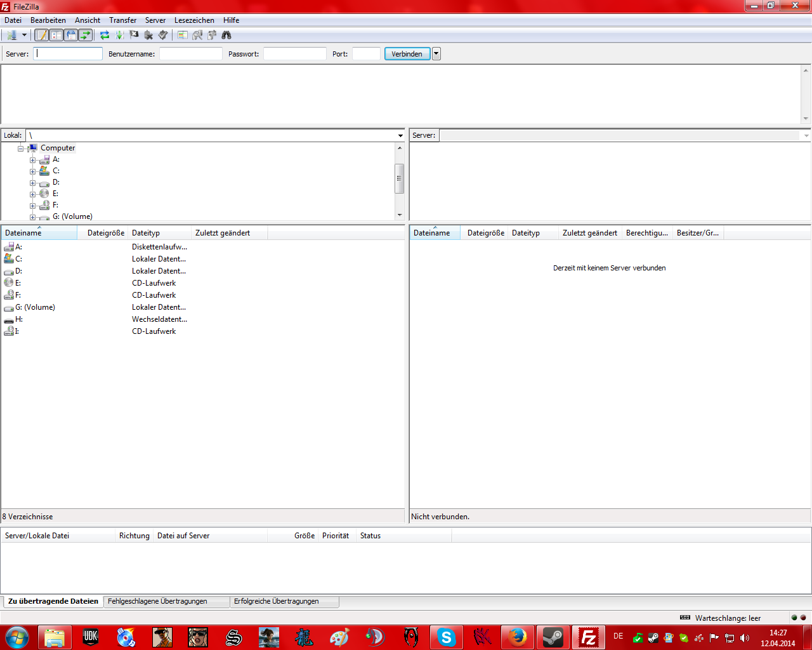Open the Site Manager icon
Viewport: 812px width, 650px height.
11,36
